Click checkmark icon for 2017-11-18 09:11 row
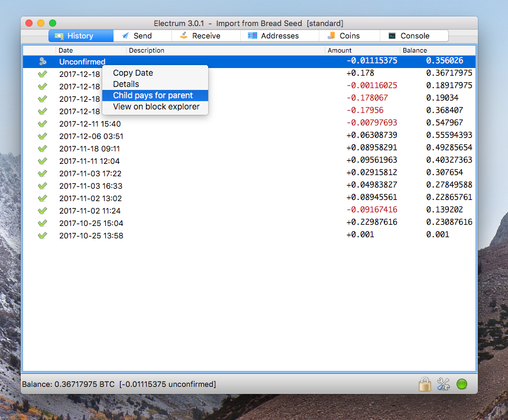Viewport: 508px width, 420px height. (43, 148)
